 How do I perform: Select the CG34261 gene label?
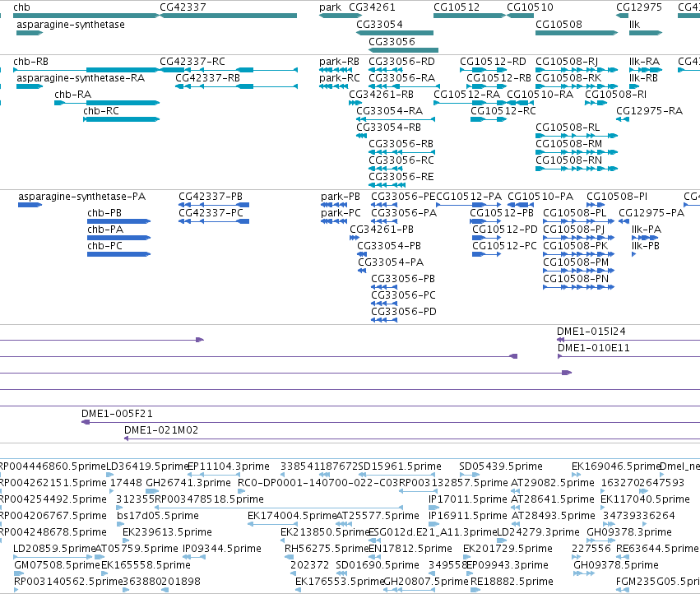click(372, 7)
